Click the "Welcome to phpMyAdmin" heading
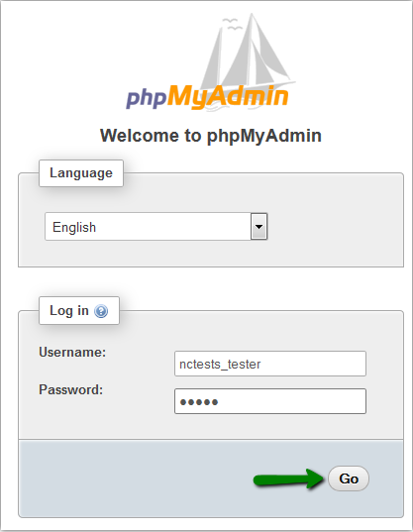 click(x=211, y=136)
